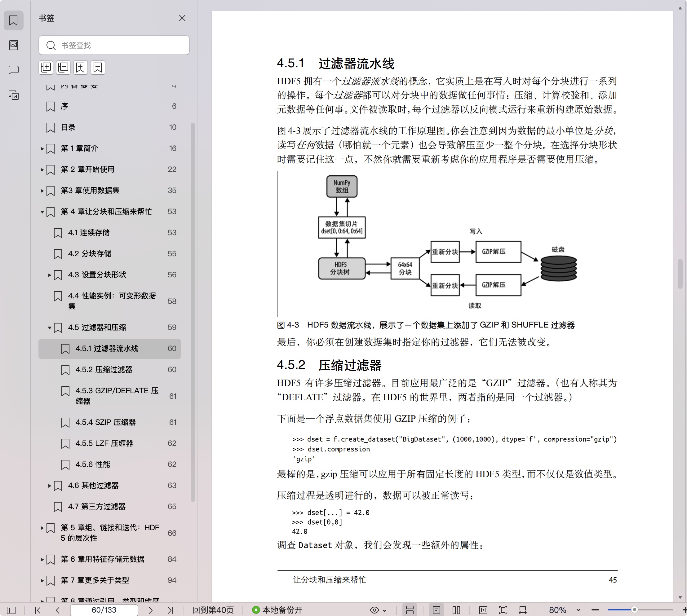Image resolution: width=687 pixels, height=616 pixels.
Task: Click fit width icon
Action: (x=523, y=610)
